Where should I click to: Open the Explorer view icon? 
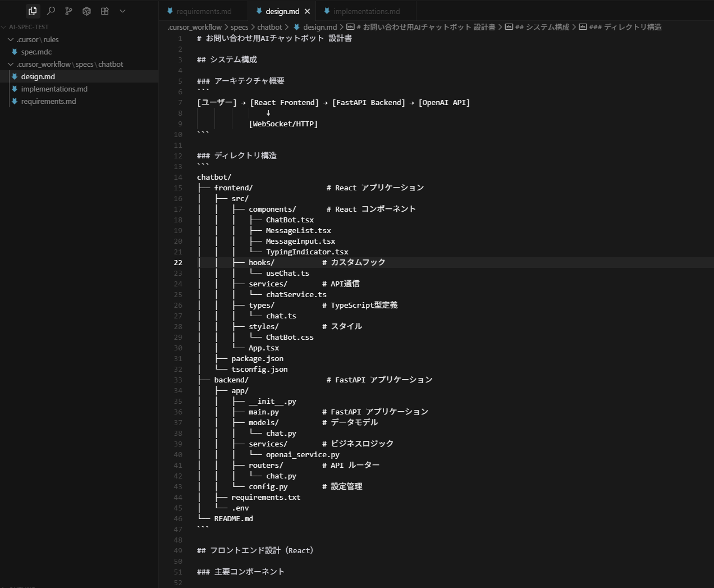[33, 11]
